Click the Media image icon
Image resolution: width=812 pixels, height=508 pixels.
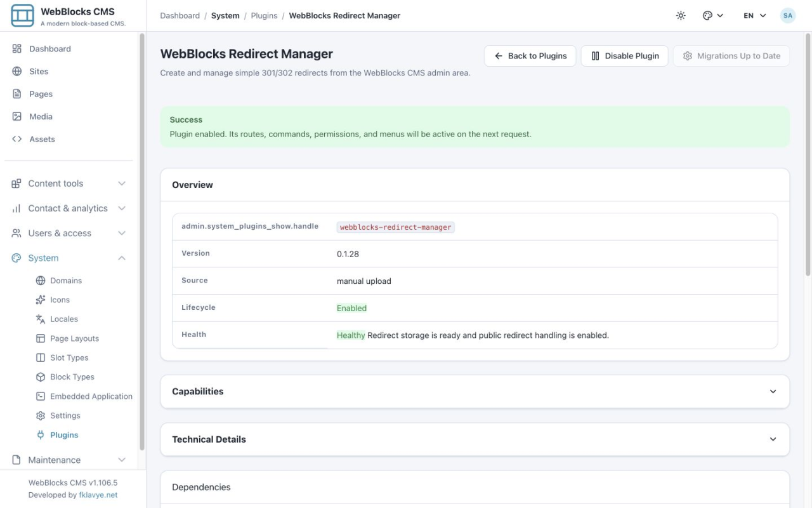(17, 116)
